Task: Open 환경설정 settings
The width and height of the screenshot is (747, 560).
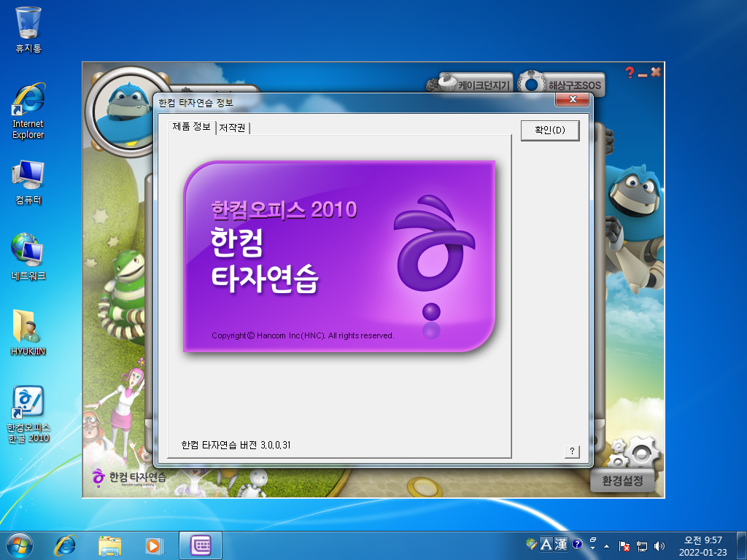Action: [622, 481]
